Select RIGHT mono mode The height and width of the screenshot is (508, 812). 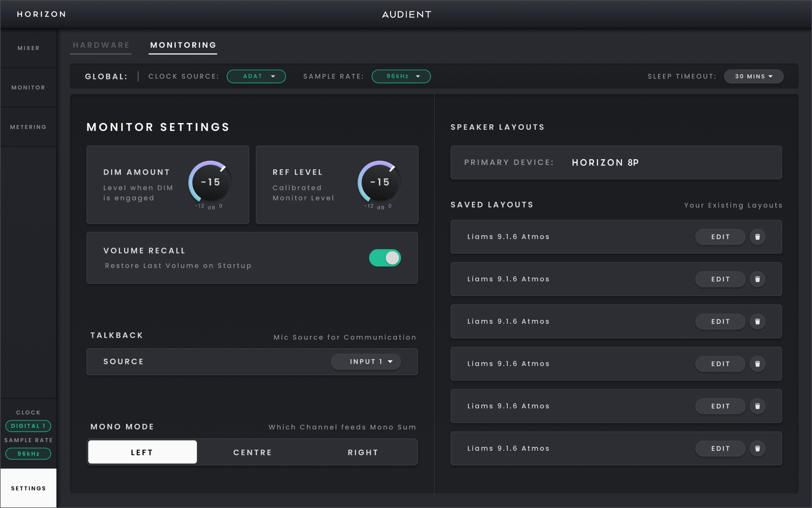point(363,452)
